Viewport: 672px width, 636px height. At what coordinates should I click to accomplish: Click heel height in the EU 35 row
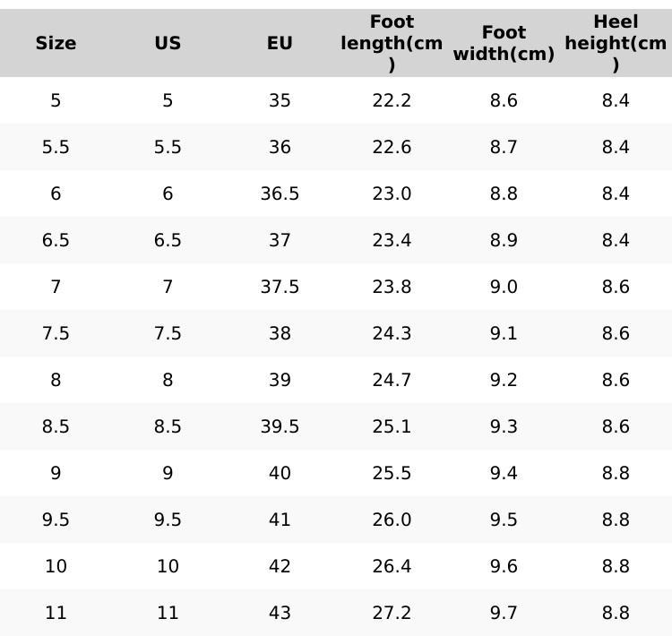616,100
